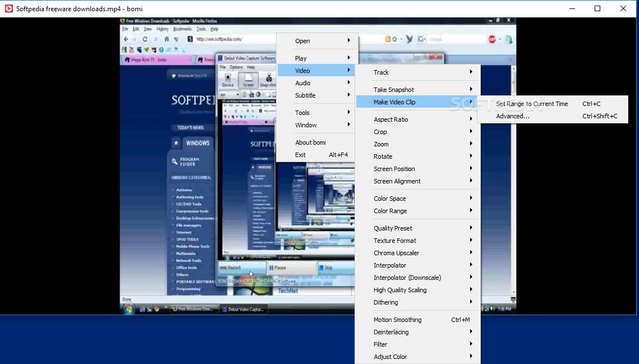The width and height of the screenshot is (639, 364).
Task: Expand arrow next to Crop
Action: click(x=471, y=131)
